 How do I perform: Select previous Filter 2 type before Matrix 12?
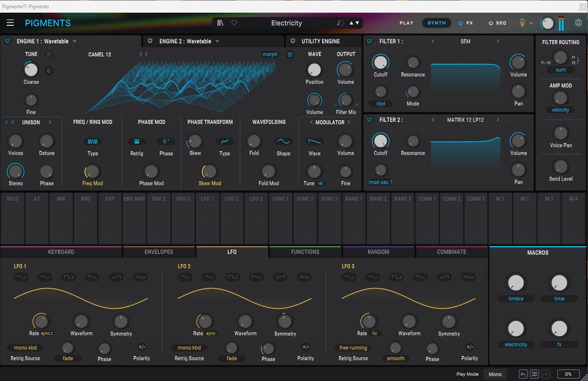click(433, 120)
